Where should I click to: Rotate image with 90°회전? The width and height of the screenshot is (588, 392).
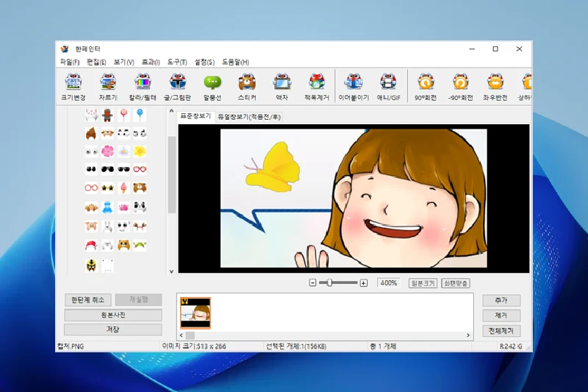pyautogui.click(x=426, y=87)
